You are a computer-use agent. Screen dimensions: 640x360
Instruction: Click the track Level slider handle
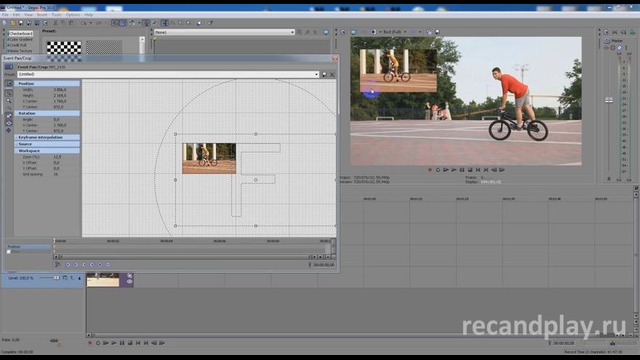point(57,278)
